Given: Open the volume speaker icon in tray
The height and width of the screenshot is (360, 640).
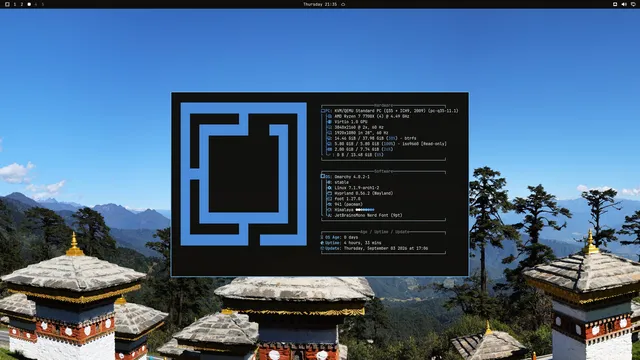Looking at the screenshot, I should click(x=624, y=4).
